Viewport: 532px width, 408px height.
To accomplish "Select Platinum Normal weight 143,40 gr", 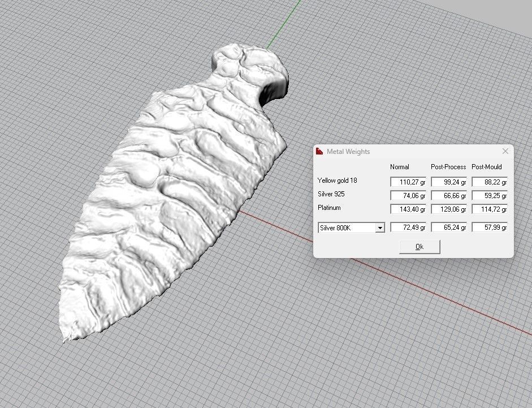I will tap(408, 209).
